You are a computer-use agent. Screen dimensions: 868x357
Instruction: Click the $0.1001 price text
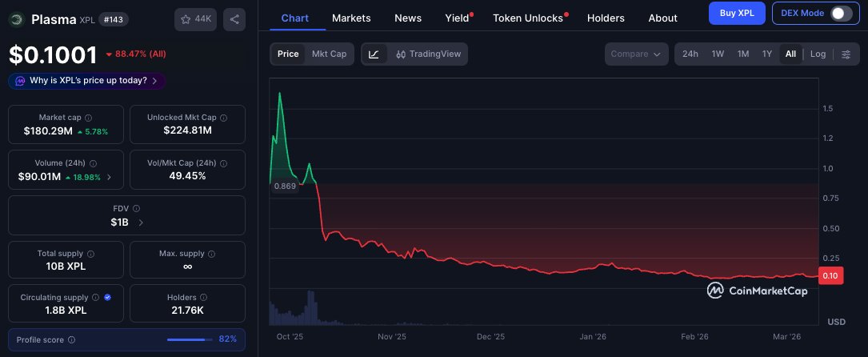(53, 54)
